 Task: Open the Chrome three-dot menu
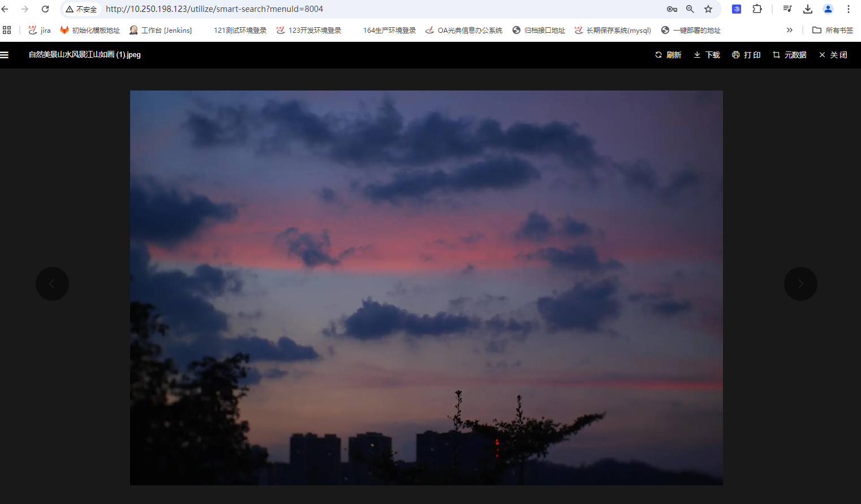[849, 9]
